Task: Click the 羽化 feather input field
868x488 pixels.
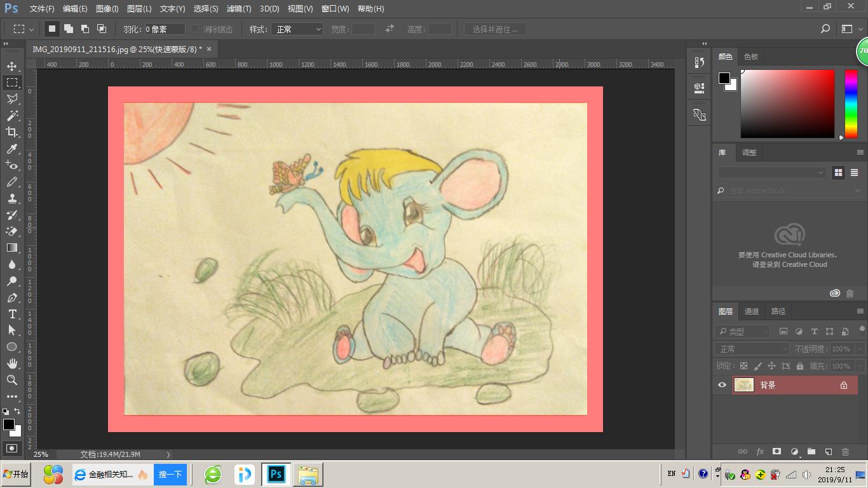Action: pyautogui.click(x=165, y=29)
